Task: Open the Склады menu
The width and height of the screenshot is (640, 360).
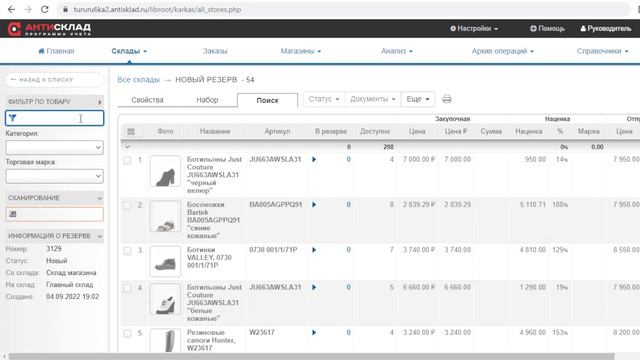Action: (x=129, y=51)
